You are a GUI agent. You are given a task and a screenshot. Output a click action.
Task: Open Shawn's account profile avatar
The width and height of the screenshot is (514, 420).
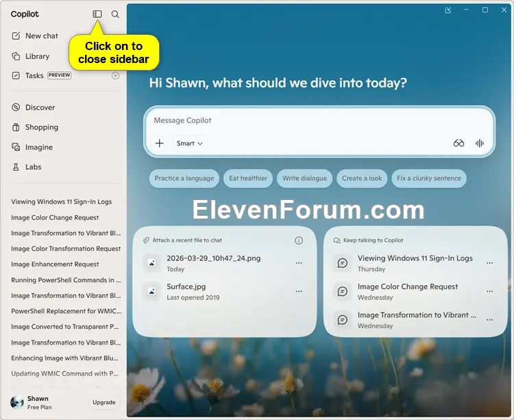pyautogui.click(x=16, y=402)
